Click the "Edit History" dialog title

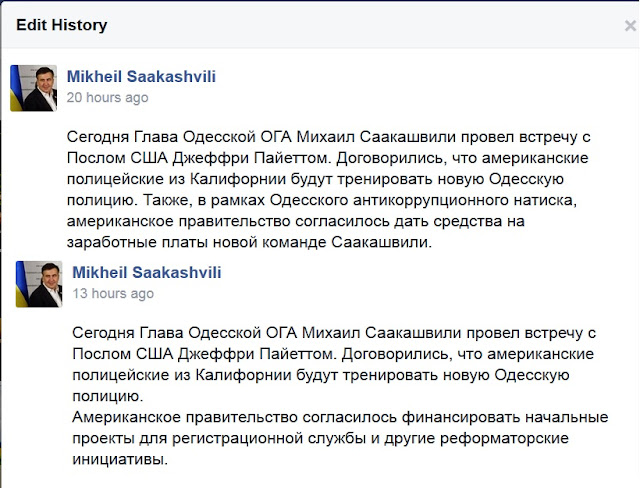click(x=62, y=25)
